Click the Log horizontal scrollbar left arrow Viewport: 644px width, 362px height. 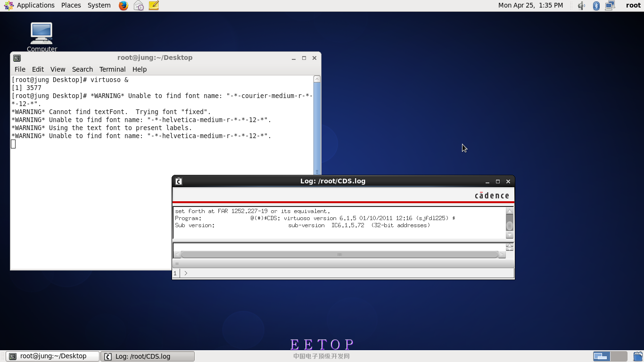(x=177, y=255)
